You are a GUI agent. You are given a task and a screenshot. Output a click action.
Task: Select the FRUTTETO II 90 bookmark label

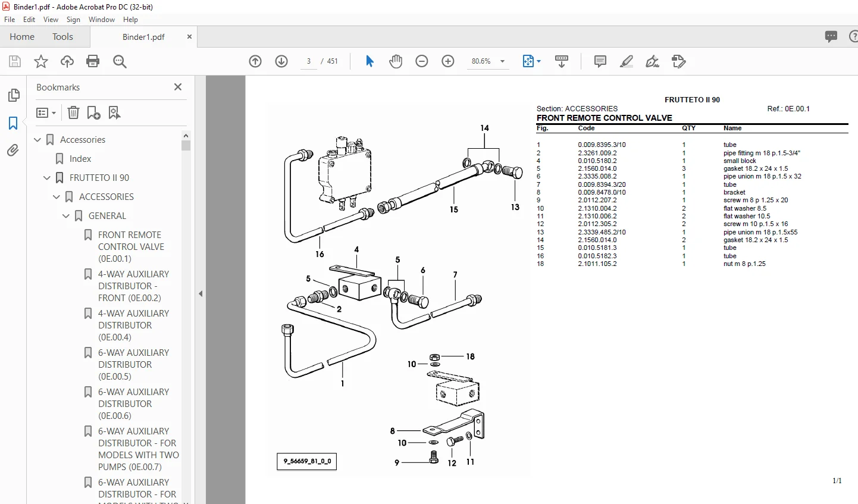pos(99,178)
